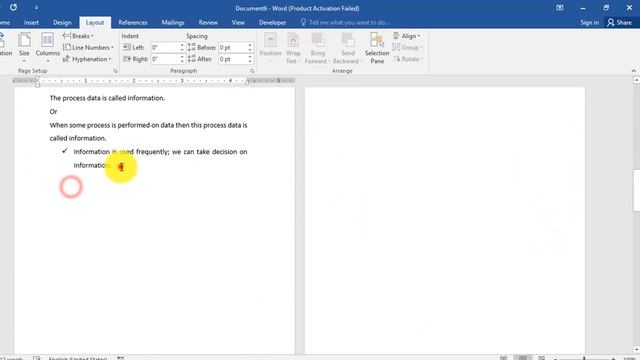Switch to the View tab
The height and width of the screenshot is (360, 640).
point(238,22)
